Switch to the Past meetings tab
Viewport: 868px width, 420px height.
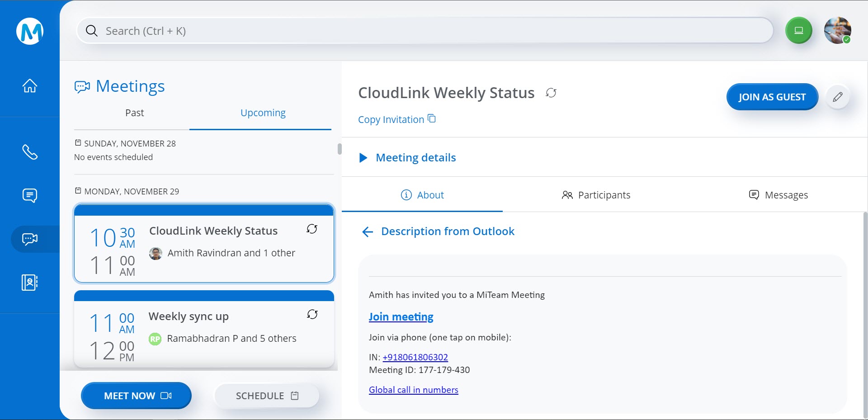[x=134, y=113]
